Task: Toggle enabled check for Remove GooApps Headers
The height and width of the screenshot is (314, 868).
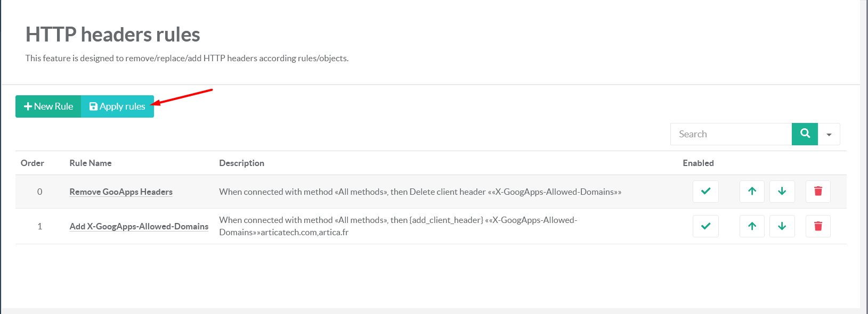Action: pyautogui.click(x=705, y=192)
